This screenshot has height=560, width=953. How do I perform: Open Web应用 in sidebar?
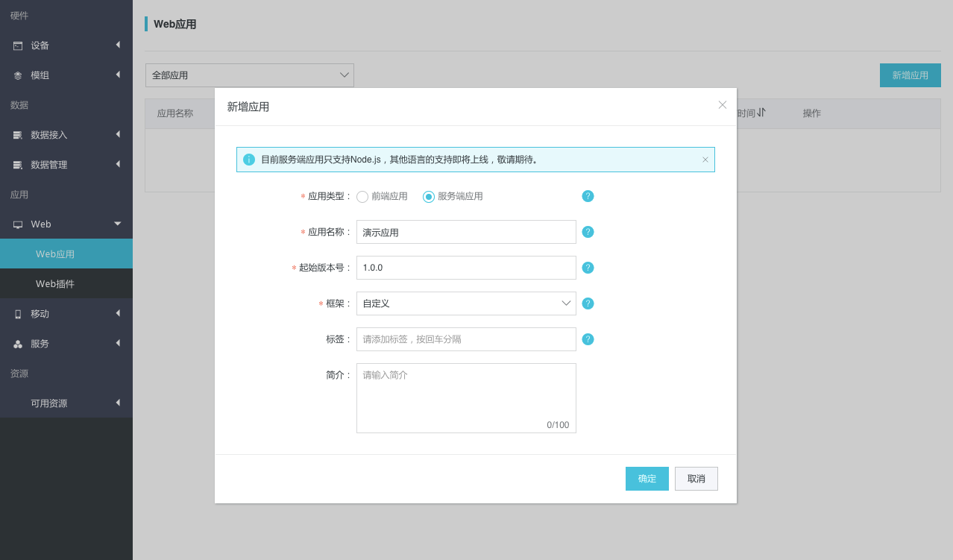[x=66, y=254]
